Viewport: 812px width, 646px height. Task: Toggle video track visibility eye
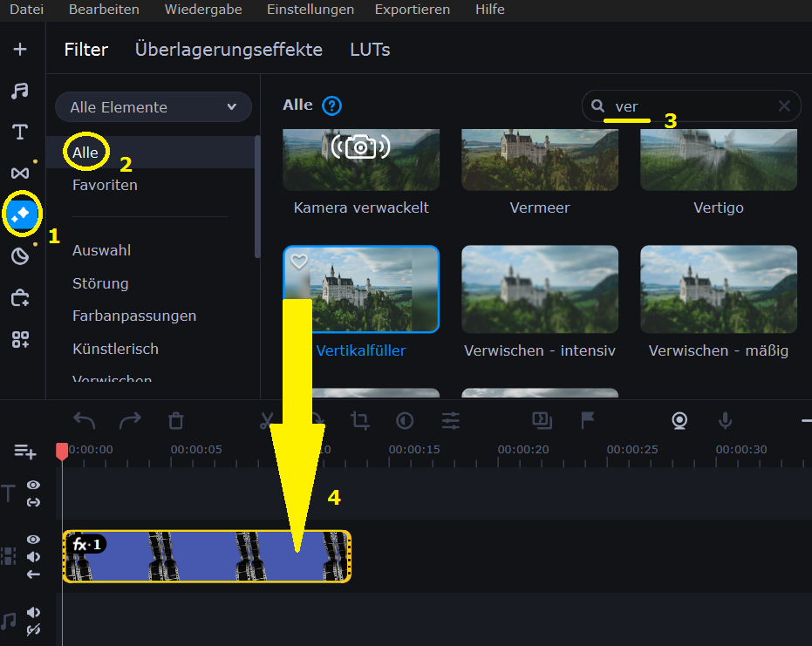pyautogui.click(x=34, y=540)
